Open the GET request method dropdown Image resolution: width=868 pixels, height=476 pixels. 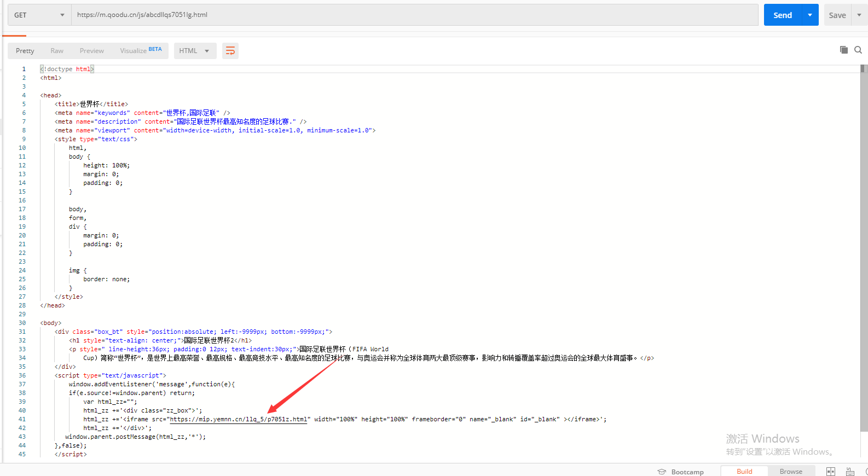coord(39,15)
